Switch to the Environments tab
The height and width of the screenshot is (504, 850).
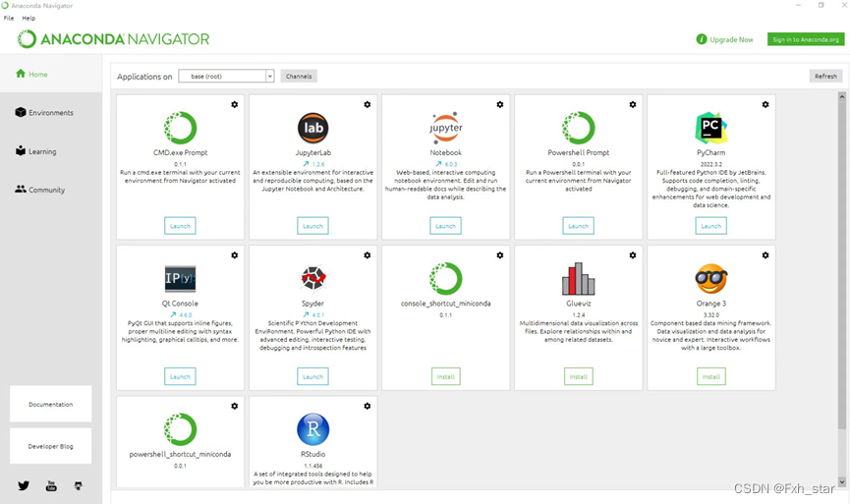pyautogui.click(x=50, y=112)
